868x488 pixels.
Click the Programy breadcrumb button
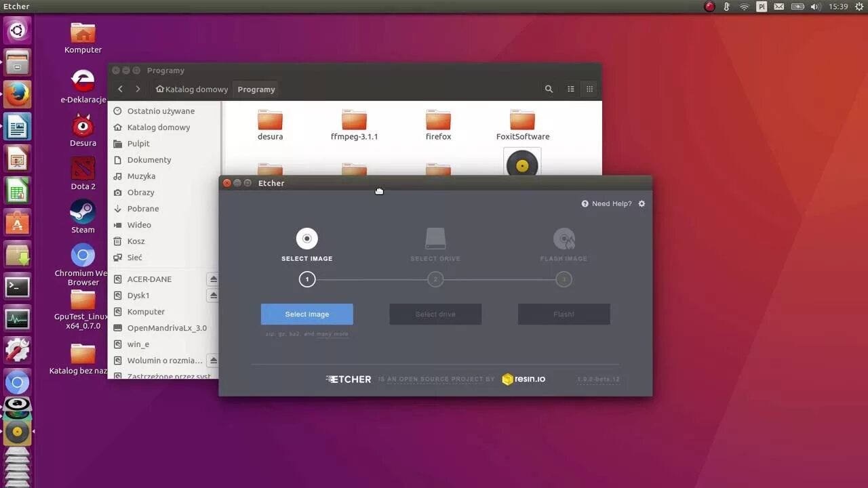256,89
